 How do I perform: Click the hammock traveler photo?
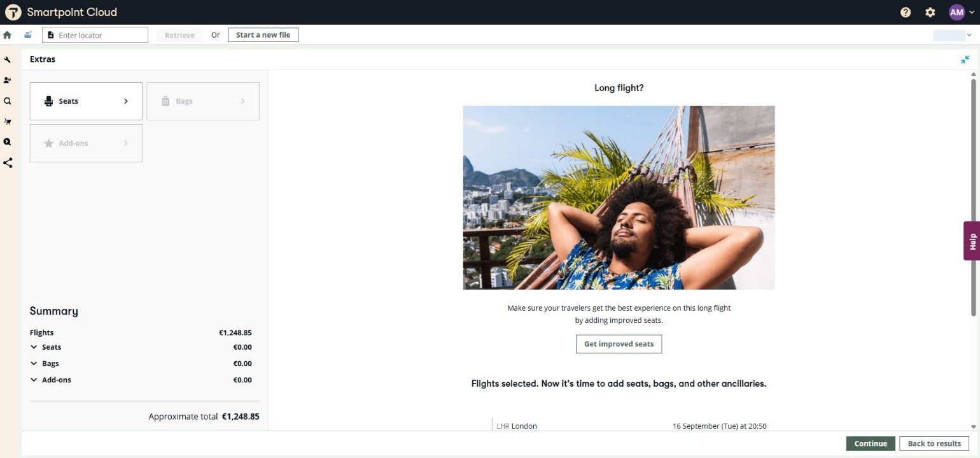619,197
